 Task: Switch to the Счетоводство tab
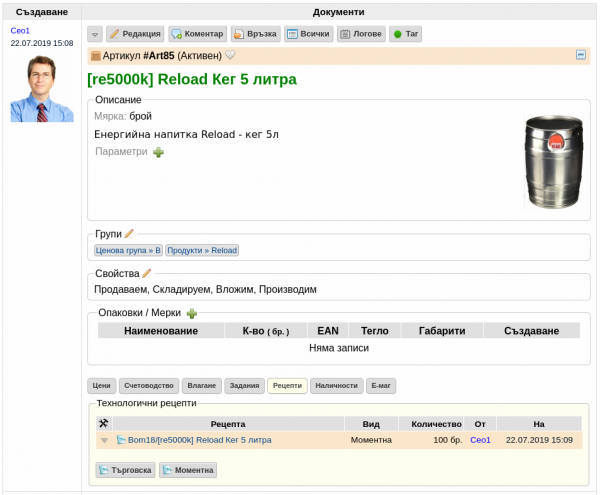pyautogui.click(x=149, y=386)
